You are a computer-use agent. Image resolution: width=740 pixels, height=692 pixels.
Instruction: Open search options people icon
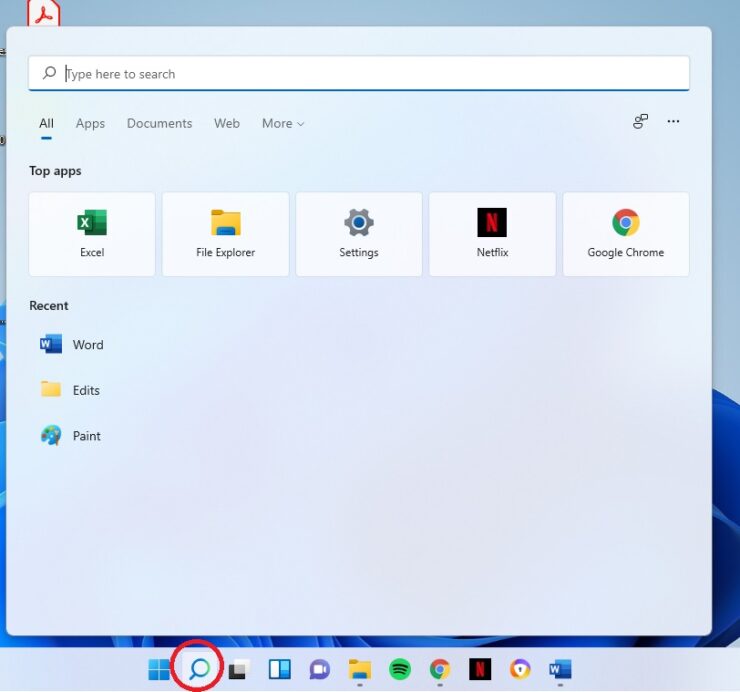[640, 121]
